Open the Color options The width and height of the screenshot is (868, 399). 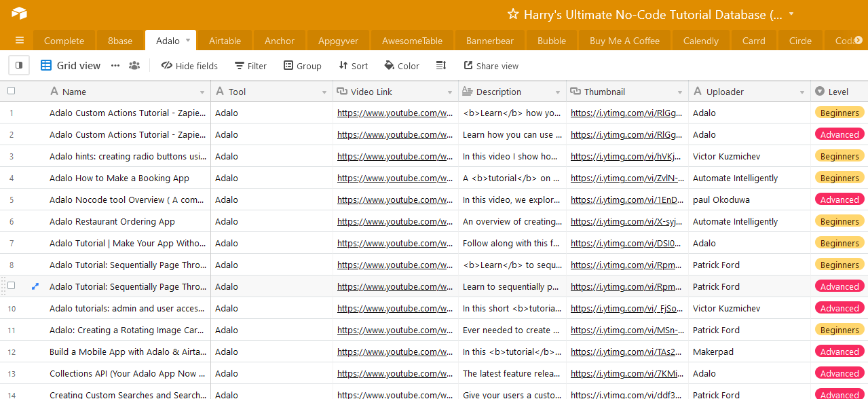click(x=402, y=66)
